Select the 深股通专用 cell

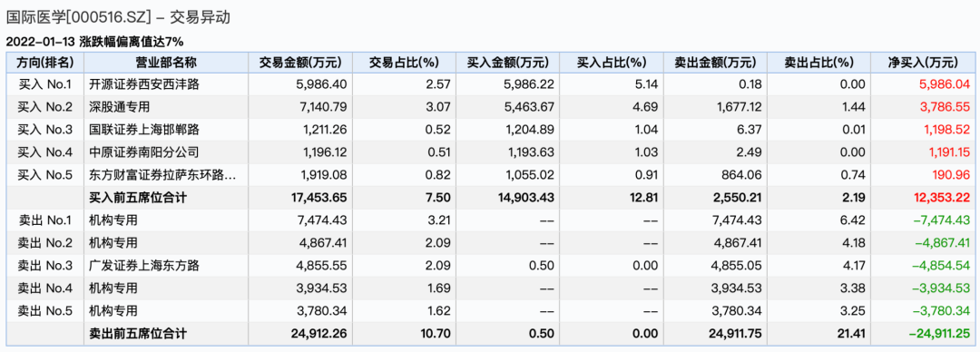[119, 108]
